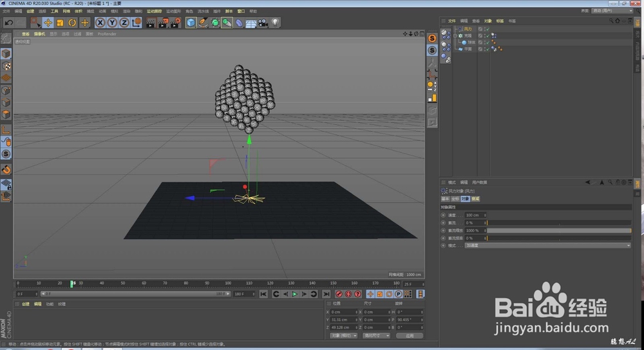Click the home icon in Object Manager
Viewport: 644px width, 350px height.
[618, 21]
